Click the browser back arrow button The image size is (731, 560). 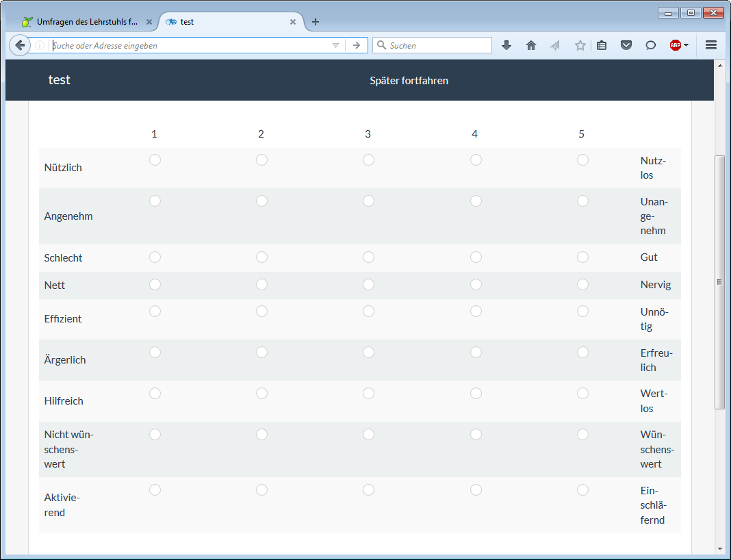[20, 45]
